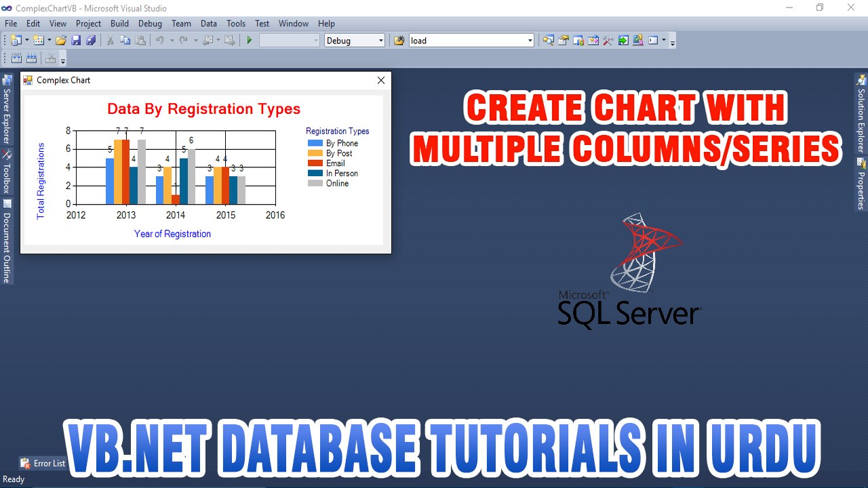This screenshot has height=488, width=868.
Task: Expand the Navigate Backward dropdown arrow
Action: click(x=218, y=41)
